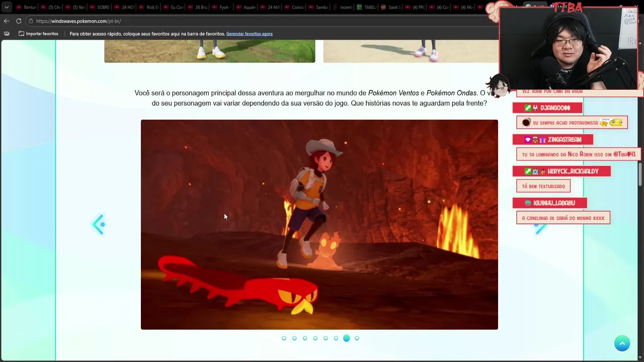The image size is (644, 362).
Task: Open Importar favoritos
Action: click(x=38, y=34)
